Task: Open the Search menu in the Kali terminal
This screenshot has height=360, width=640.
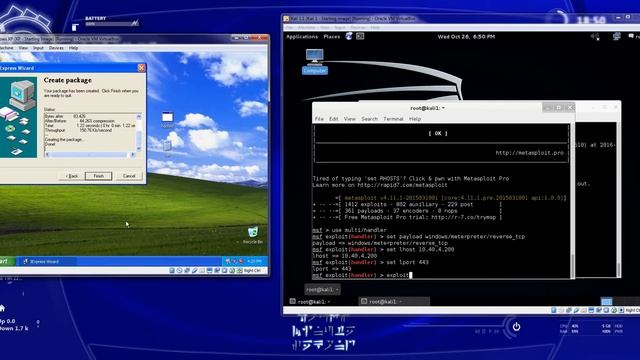Action: (369, 119)
